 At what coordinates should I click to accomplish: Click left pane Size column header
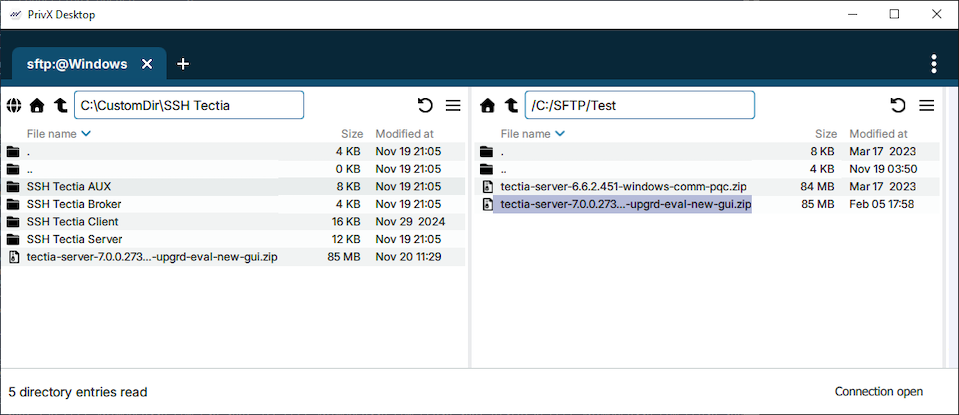(x=352, y=134)
